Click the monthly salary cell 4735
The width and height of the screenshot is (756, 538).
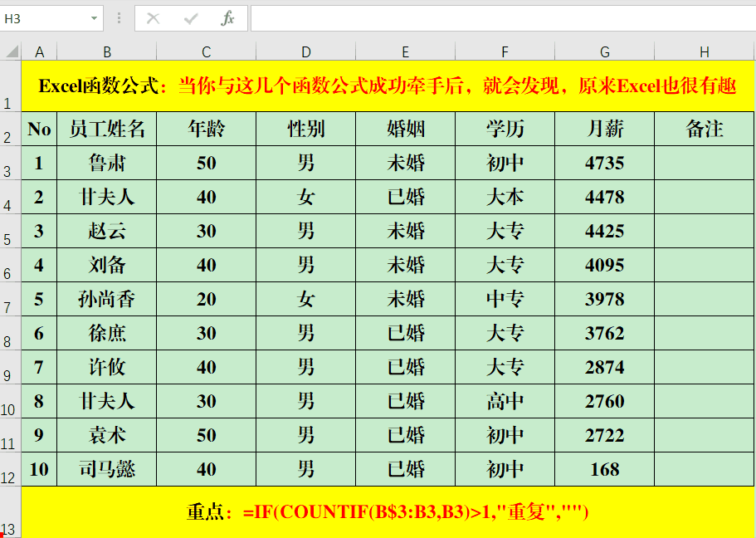604,164
